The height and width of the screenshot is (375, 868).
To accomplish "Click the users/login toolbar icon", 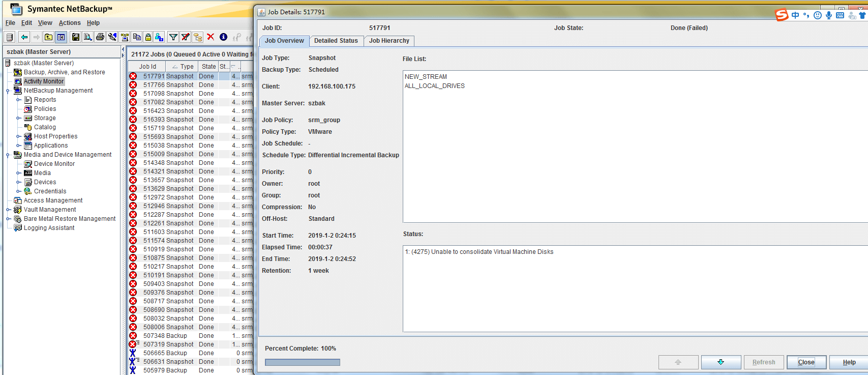I will tap(159, 37).
